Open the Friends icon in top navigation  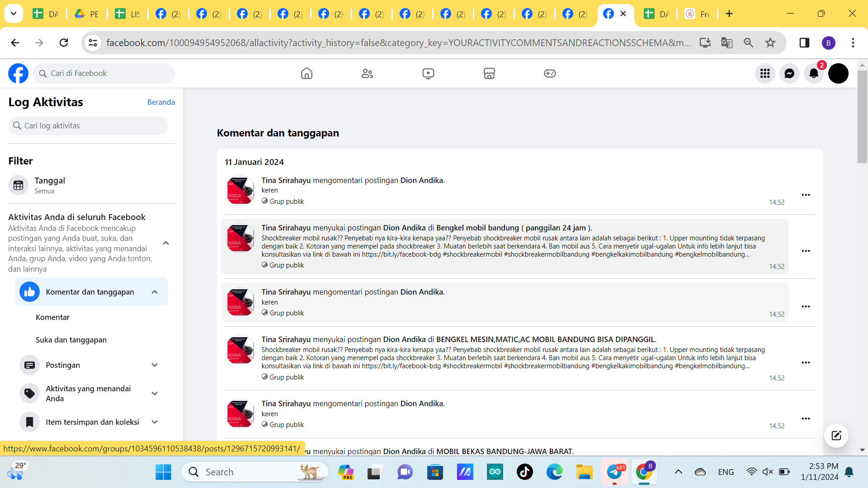(x=367, y=73)
